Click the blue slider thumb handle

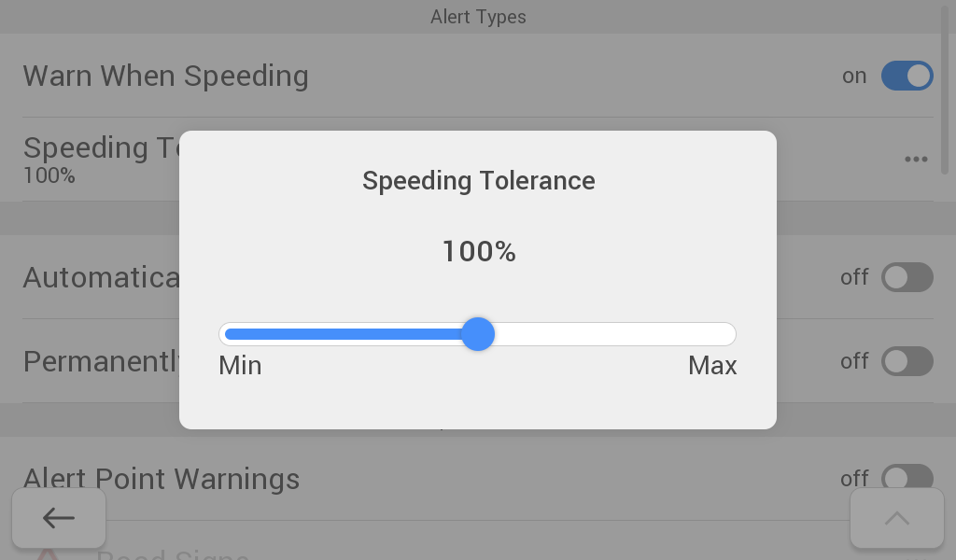(478, 334)
